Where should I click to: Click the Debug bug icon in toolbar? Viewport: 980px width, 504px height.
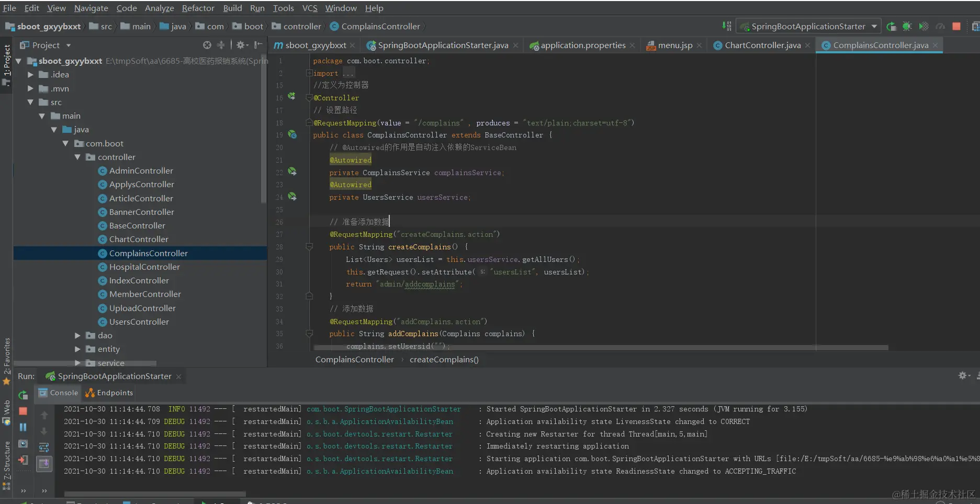pyautogui.click(x=907, y=26)
